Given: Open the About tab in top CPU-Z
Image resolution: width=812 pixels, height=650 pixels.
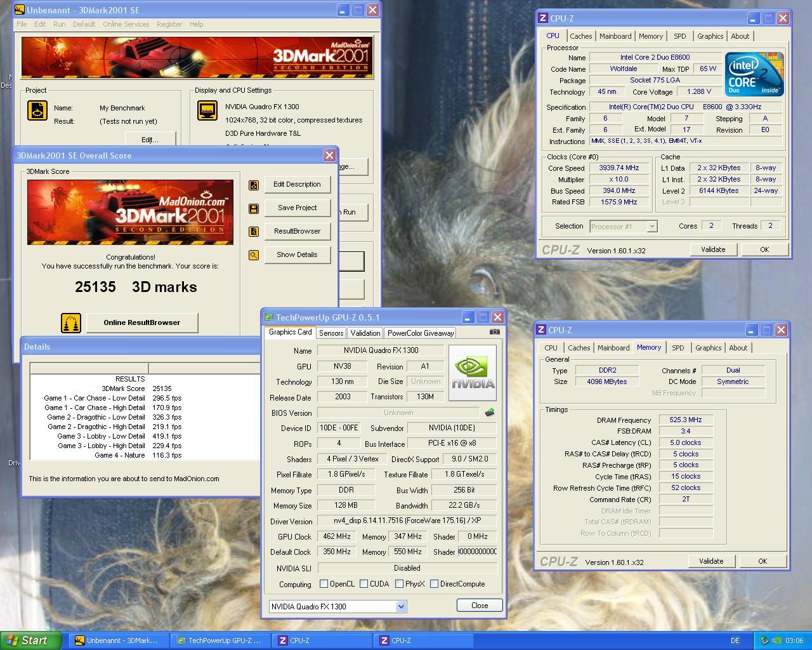Looking at the screenshot, I should pyautogui.click(x=740, y=36).
